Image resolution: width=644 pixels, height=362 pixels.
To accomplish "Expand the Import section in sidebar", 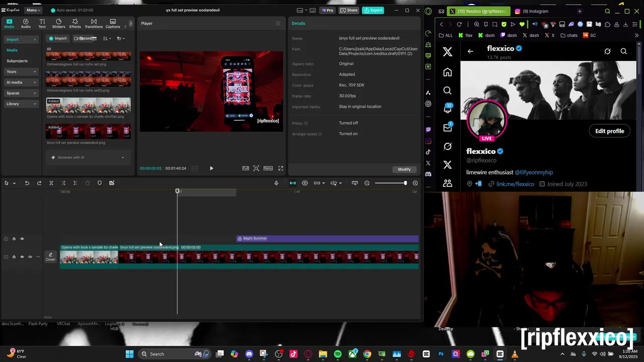I will (21, 39).
